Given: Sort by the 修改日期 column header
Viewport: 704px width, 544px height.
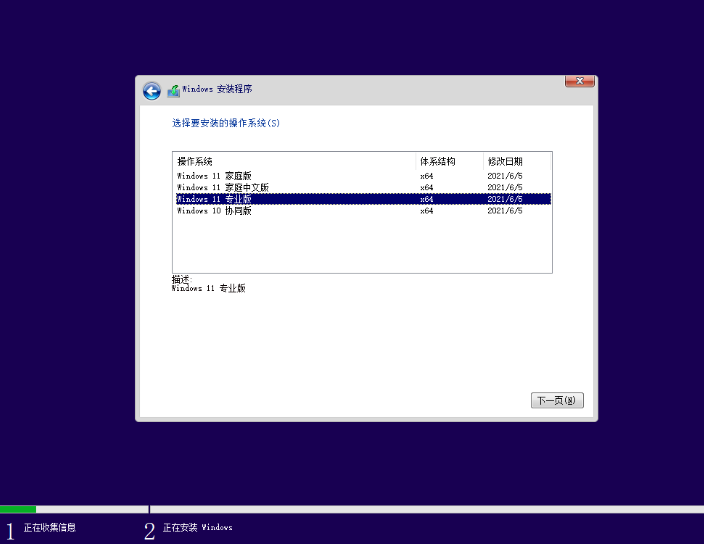Looking at the screenshot, I should tap(504, 161).
